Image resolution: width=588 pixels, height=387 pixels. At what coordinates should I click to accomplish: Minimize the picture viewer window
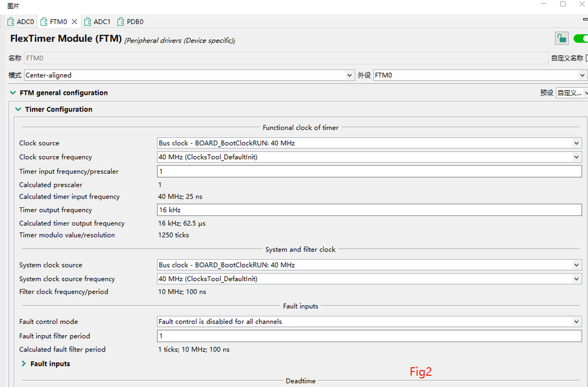pos(543,4)
